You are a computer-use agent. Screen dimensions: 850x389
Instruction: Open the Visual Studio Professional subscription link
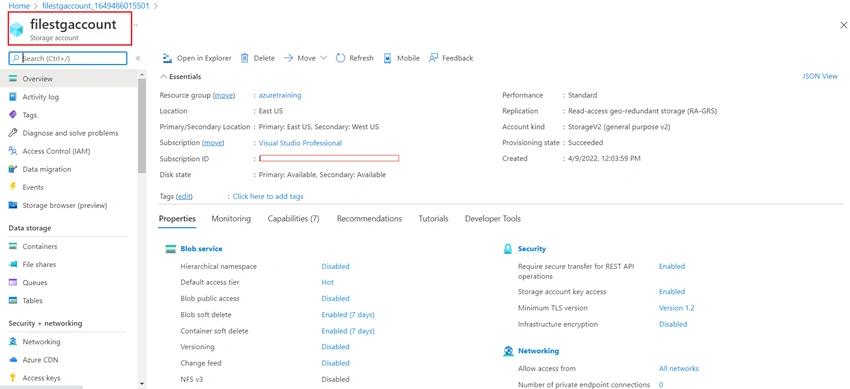pos(300,143)
